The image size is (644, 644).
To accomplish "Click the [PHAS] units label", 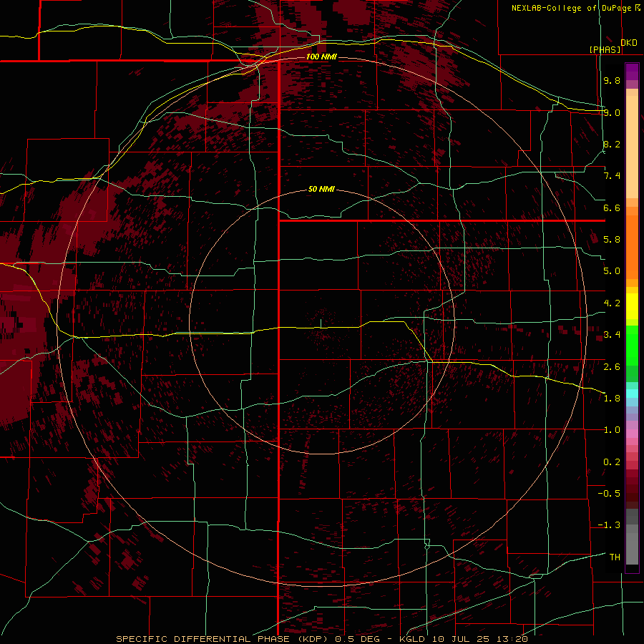I will (605, 49).
